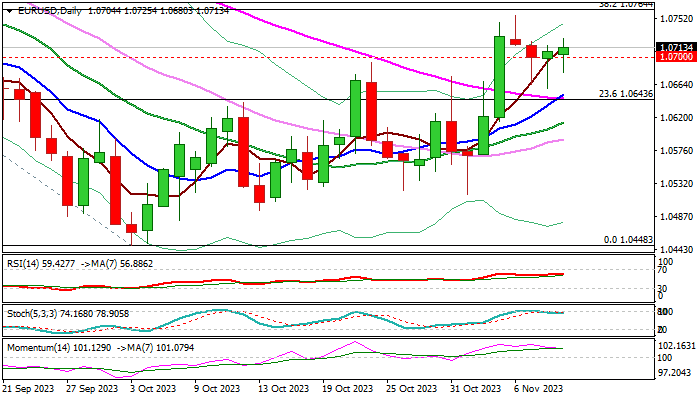Click the last green candle on chart
Image resolution: width=700 pixels, height=400 pixels.
pos(564,51)
